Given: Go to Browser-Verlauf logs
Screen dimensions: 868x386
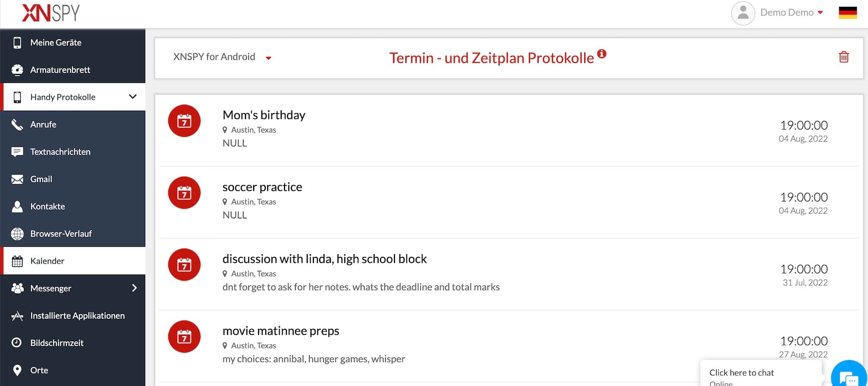Looking at the screenshot, I should (x=61, y=234).
